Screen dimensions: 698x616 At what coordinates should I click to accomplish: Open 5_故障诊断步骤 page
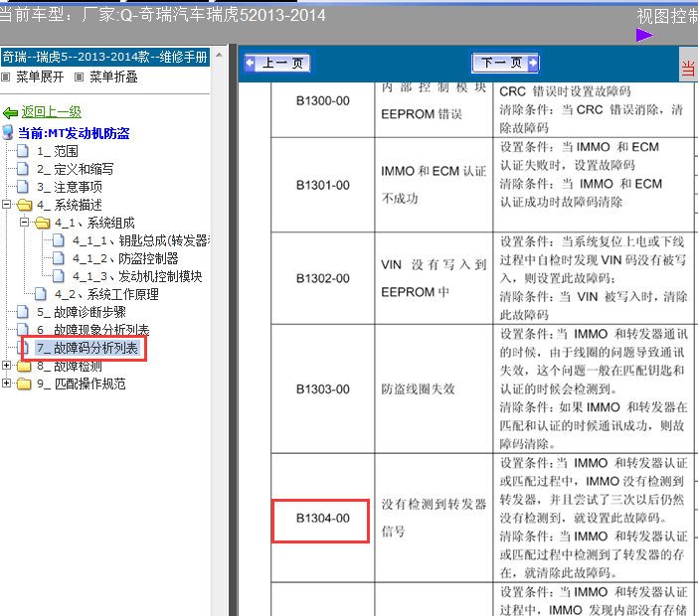82,312
